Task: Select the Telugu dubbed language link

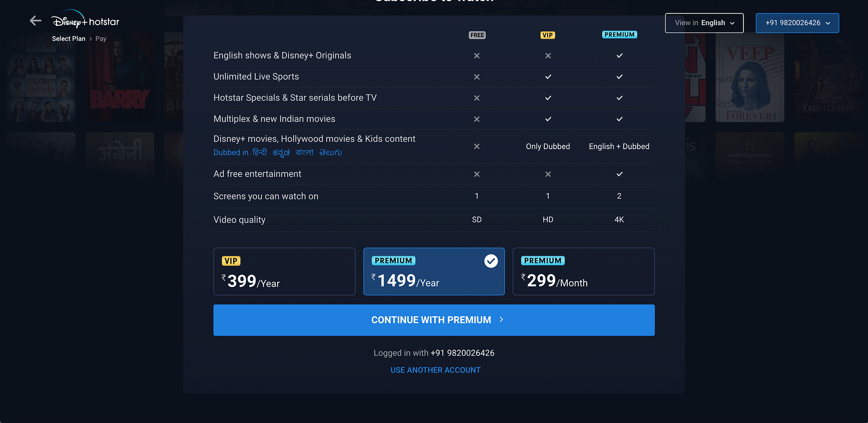Action: (x=330, y=152)
